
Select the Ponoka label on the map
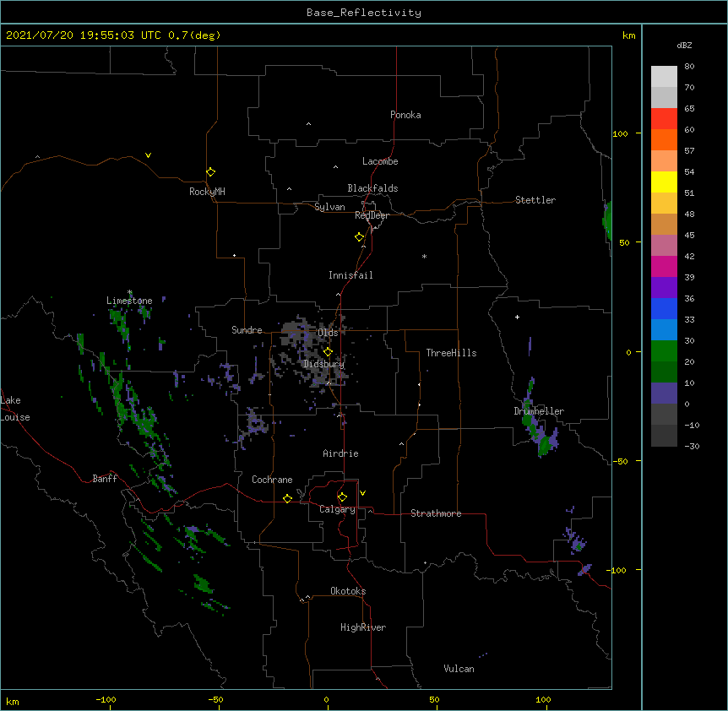coord(405,115)
